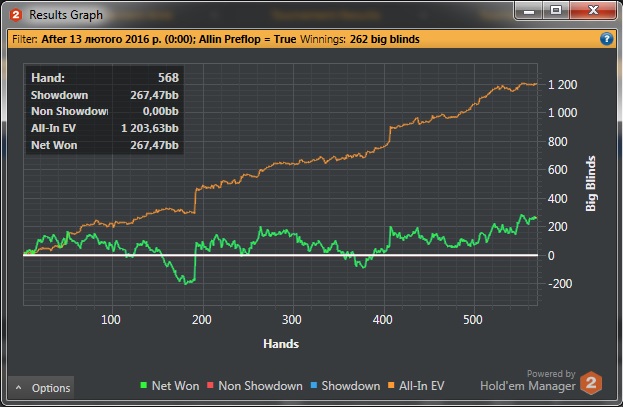Screen dimensions: 623x408
Task: Click the 200 x-axis label
Action: pyautogui.click(x=201, y=320)
